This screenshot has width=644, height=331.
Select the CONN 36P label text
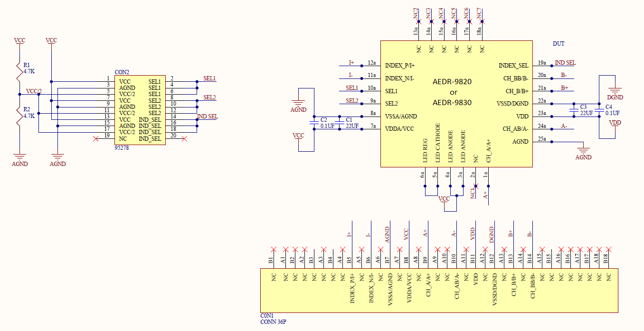[273, 322]
